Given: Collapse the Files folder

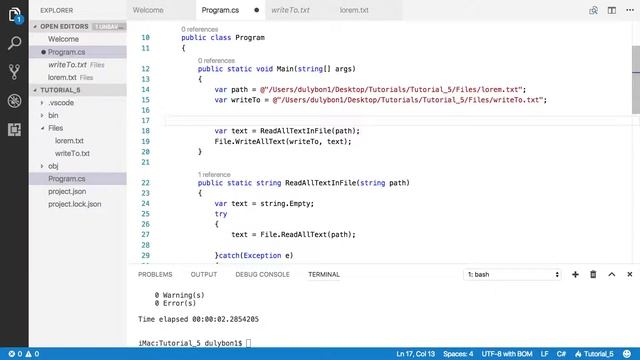Looking at the screenshot, I should click(55, 128).
